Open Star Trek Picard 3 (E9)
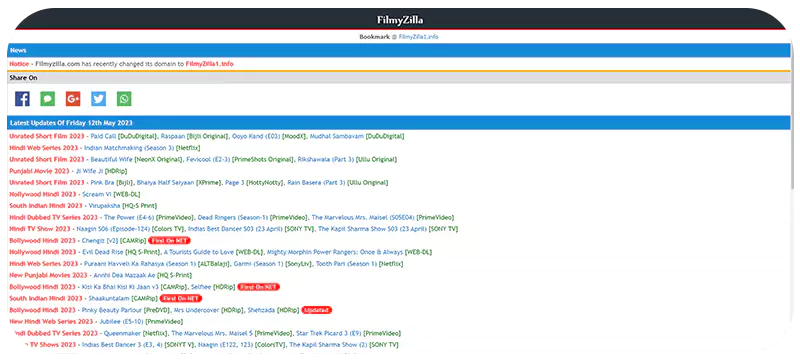800x360 pixels. pyautogui.click(x=329, y=333)
